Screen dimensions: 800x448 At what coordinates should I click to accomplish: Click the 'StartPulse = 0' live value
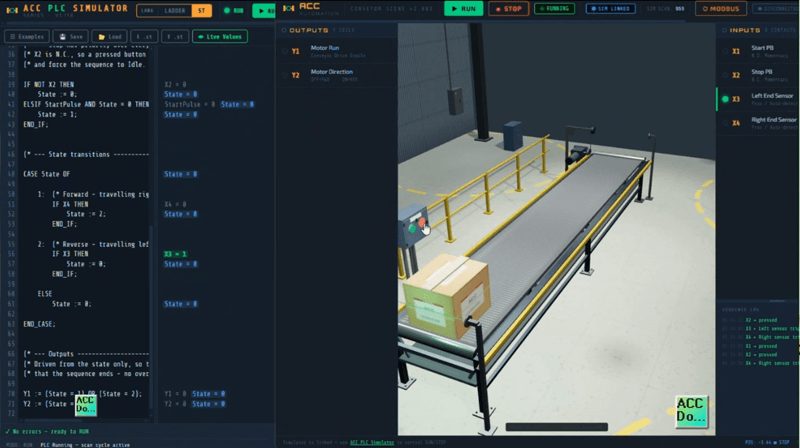(189, 104)
